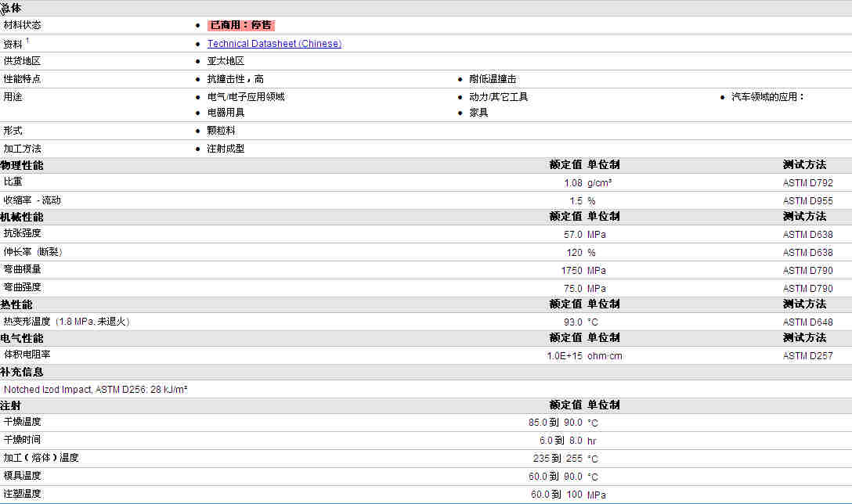Image resolution: width=852 pixels, height=504 pixels.
Task: Click ASTM D792 test method
Action: (x=807, y=183)
